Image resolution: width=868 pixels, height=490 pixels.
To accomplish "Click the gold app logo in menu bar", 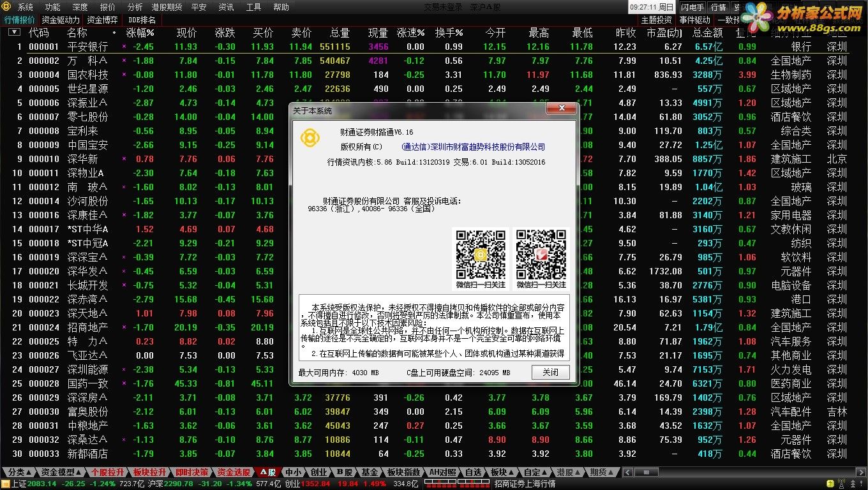I will (8, 7).
